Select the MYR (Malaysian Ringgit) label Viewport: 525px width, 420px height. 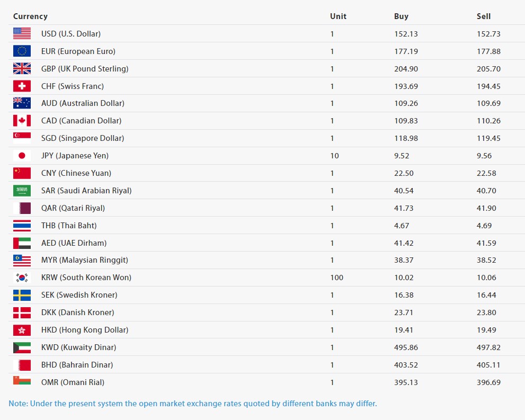pyautogui.click(x=85, y=260)
